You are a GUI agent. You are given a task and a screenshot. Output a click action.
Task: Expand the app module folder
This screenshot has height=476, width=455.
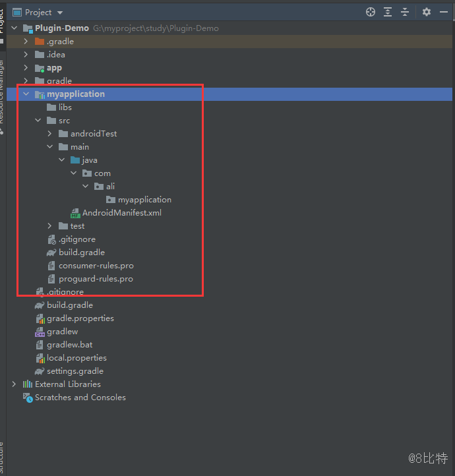point(26,68)
